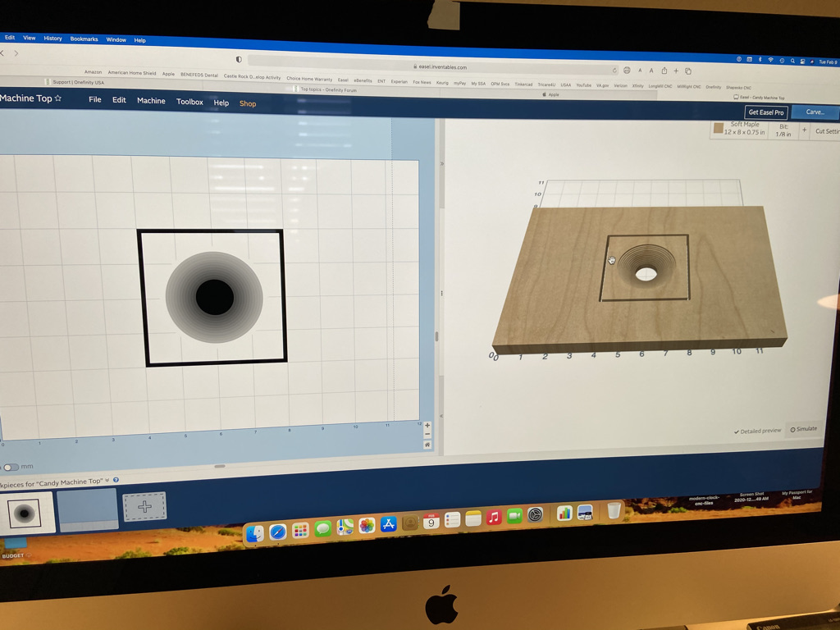Open FaceTime from the Dock
Image resolution: width=840 pixels, height=630 pixels.
coord(514,516)
